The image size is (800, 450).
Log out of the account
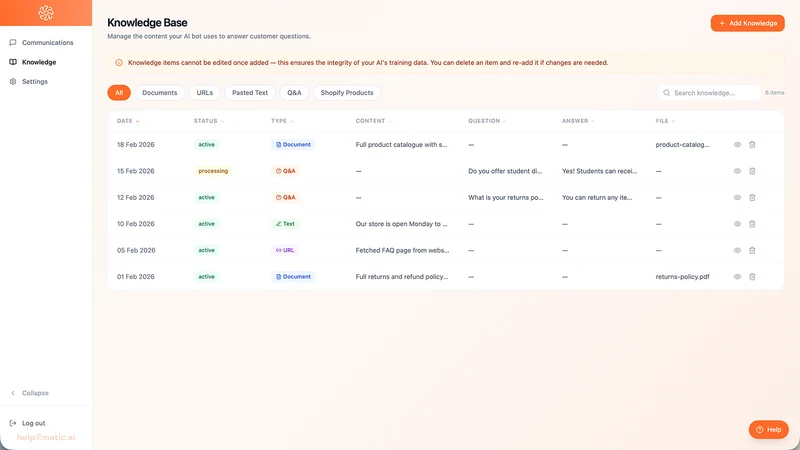tap(28, 423)
